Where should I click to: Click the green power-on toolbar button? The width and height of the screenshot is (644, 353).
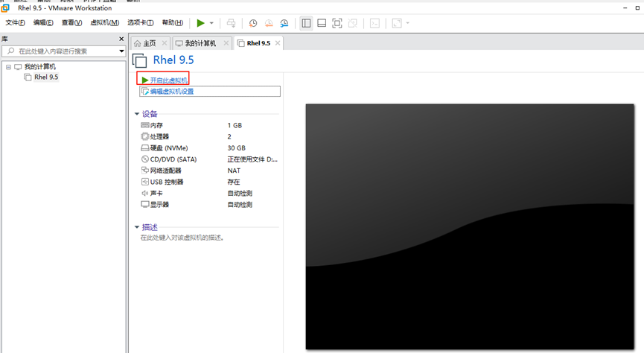pyautogui.click(x=200, y=23)
